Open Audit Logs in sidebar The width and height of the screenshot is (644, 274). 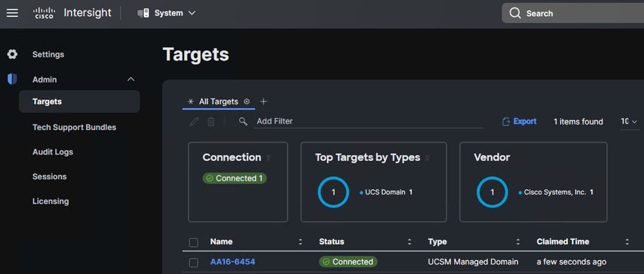click(x=53, y=152)
